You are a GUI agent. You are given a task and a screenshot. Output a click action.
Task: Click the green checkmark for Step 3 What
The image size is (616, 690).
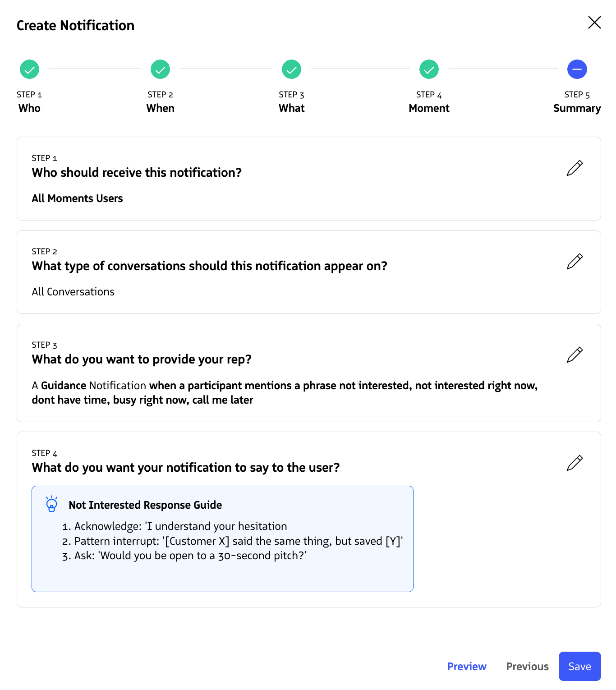[x=291, y=69]
